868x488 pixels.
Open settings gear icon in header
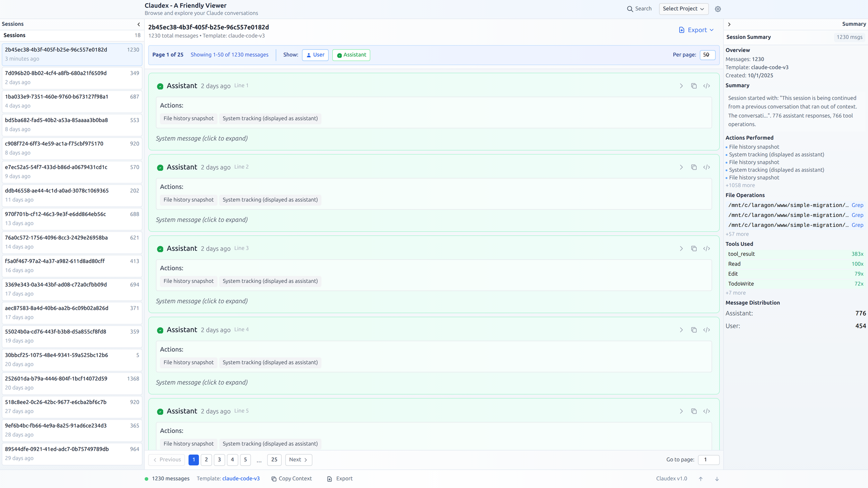[x=718, y=9]
